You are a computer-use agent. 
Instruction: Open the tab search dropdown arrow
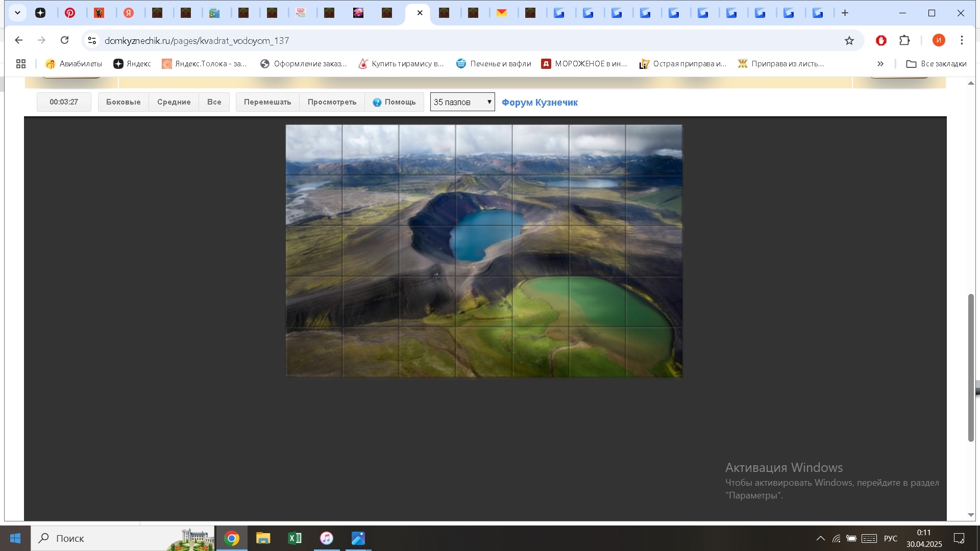pyautogui.click(x=17, y=13)
